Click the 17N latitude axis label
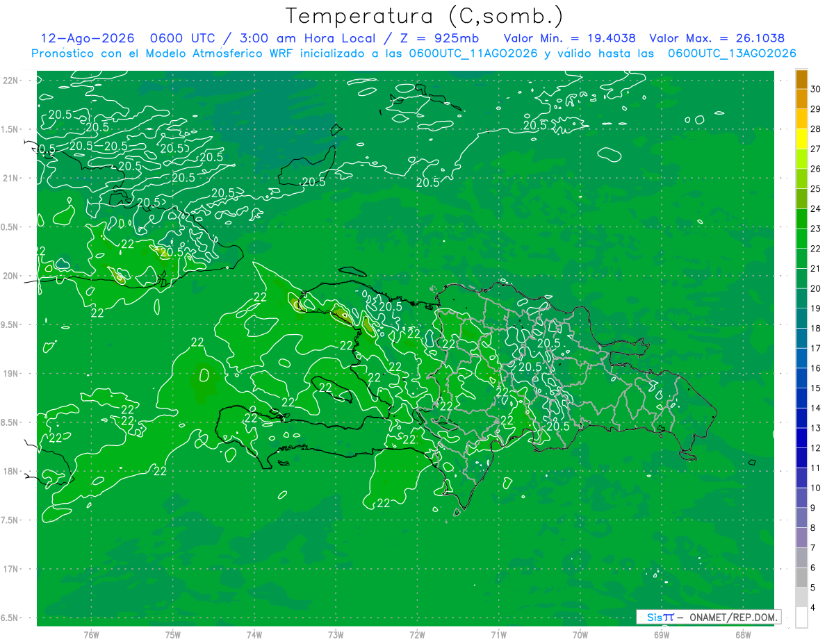Screen dimensions: 834x644 (10, 569)
